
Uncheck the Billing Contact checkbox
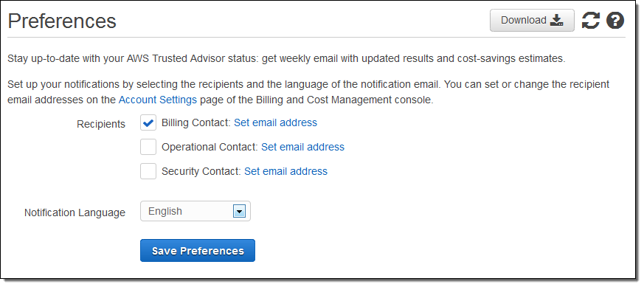148,122
